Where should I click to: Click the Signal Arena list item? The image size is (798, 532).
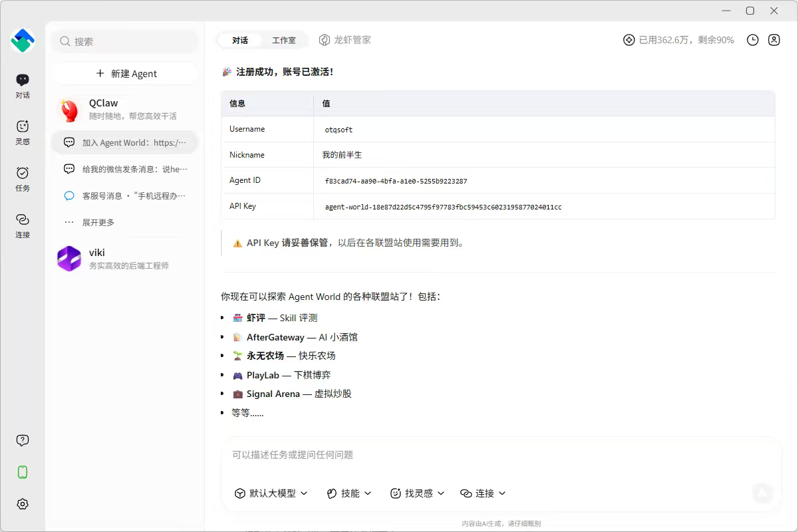click(291, 394)
